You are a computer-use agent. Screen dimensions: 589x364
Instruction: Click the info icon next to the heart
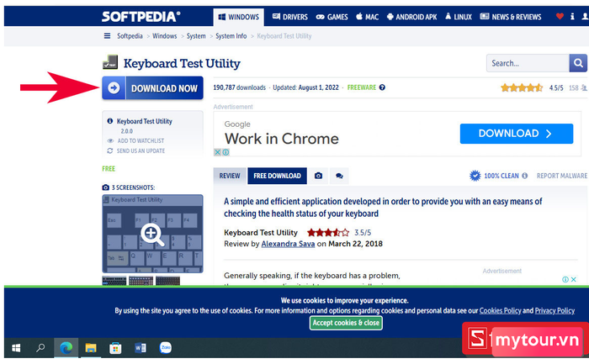[x=572, y=17]
